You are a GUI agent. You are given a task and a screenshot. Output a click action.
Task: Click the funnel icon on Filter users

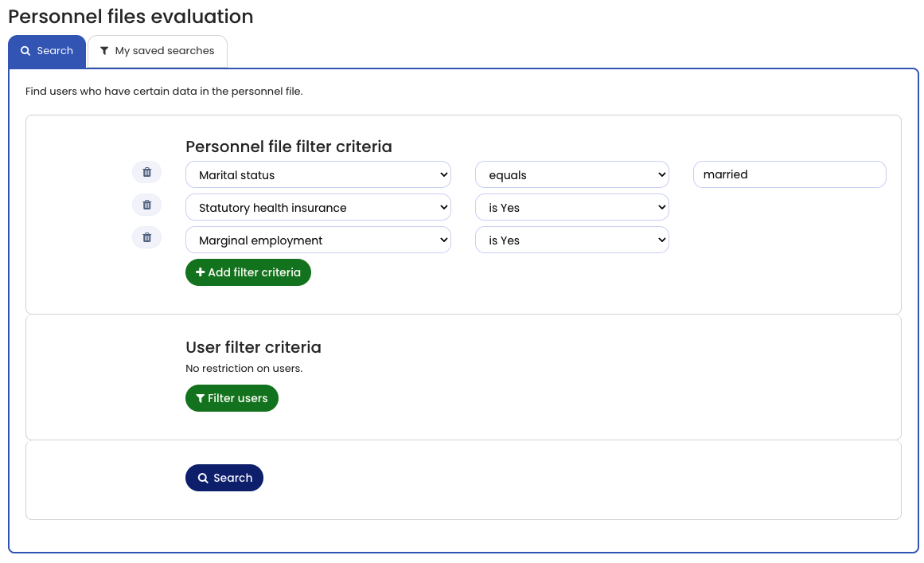pos(201,398)
